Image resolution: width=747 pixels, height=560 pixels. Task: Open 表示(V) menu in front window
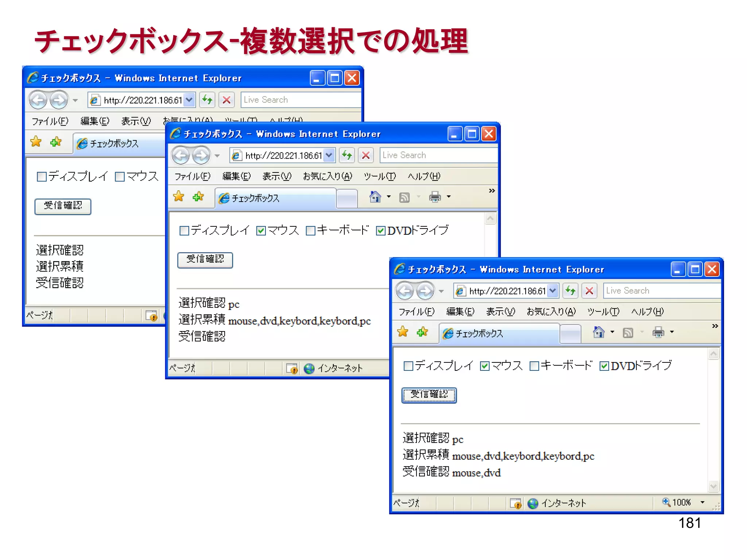(500, 312)
